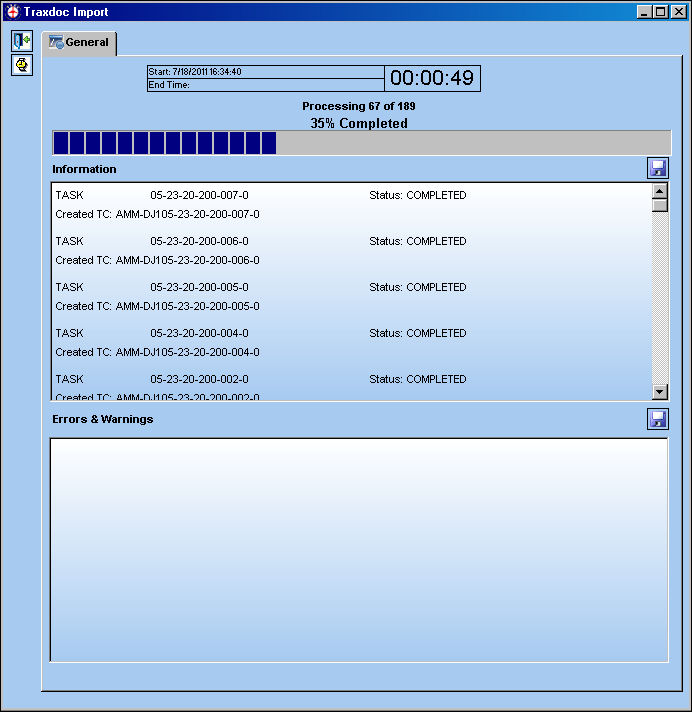This screenshot has height=712, width=692.
Task: Click the Information scrollbar up arrow
Action: [x=660, y=191]
